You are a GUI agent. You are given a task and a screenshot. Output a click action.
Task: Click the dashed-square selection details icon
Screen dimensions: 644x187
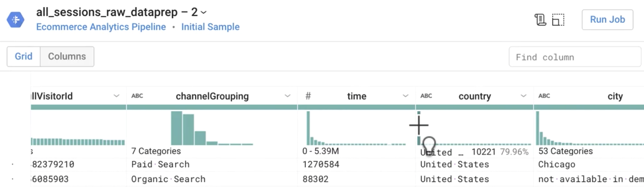[x=558, y=20]
